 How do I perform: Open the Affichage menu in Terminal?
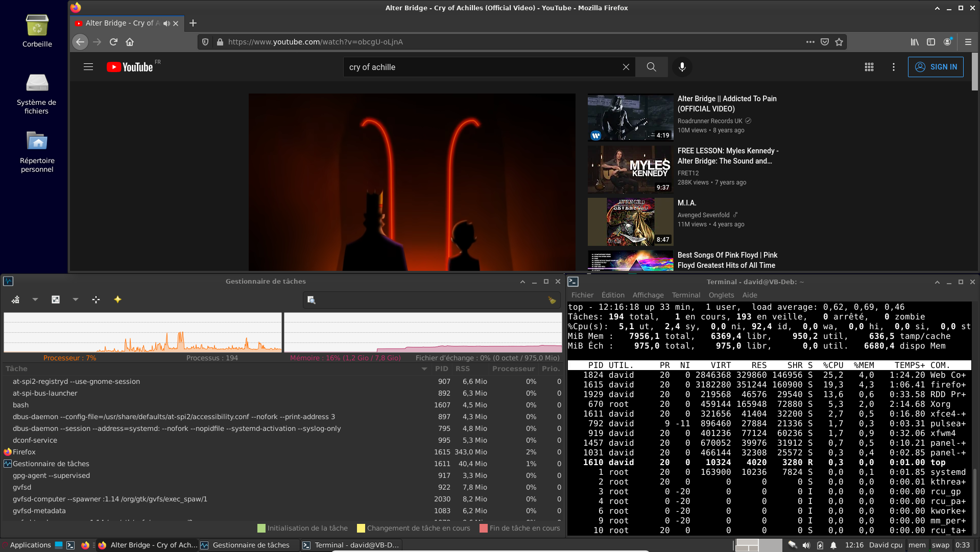pos(648,295)
